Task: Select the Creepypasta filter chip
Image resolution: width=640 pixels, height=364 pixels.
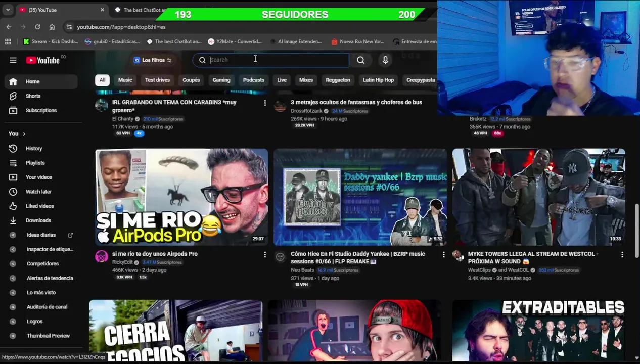Action: click(421, 80)
